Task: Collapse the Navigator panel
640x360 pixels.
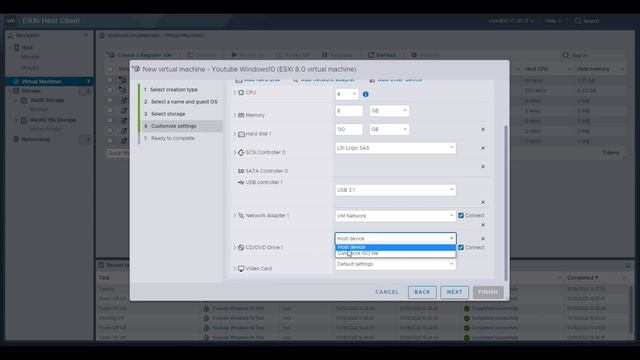Action: pyautogui.click(x=86, y=36)
